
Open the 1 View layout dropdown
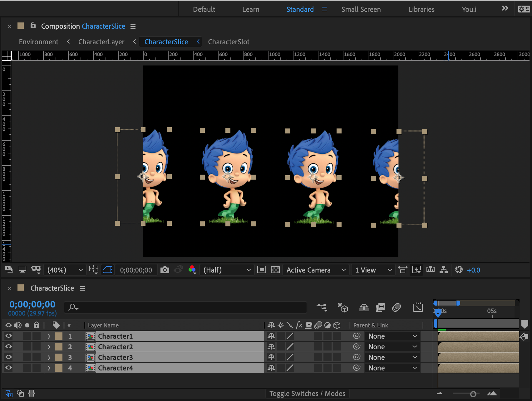373,270
